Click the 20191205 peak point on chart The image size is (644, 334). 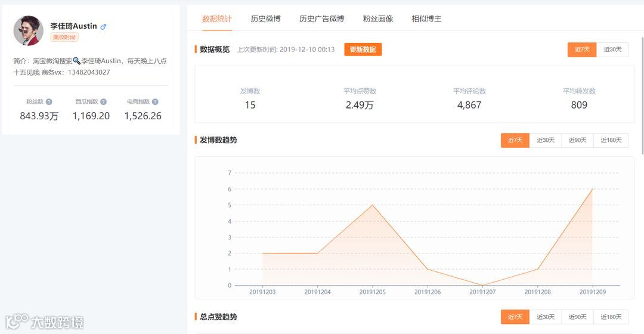coord(373,205)
